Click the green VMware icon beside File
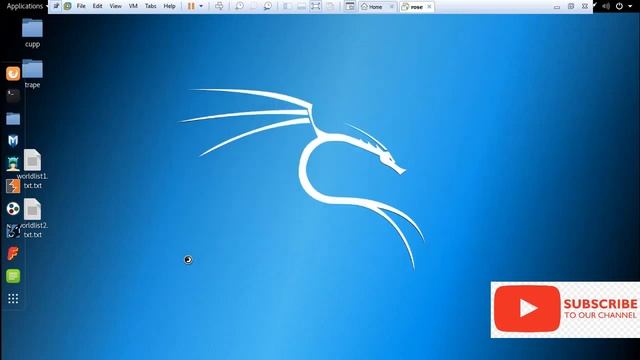The image size is (640, 360). [68, 6]
